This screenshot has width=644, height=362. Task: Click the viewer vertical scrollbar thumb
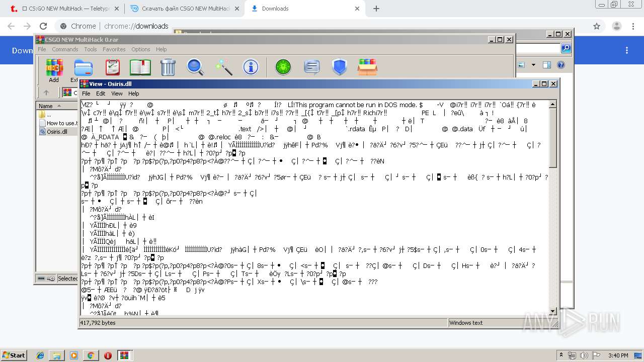pos(552,138)
